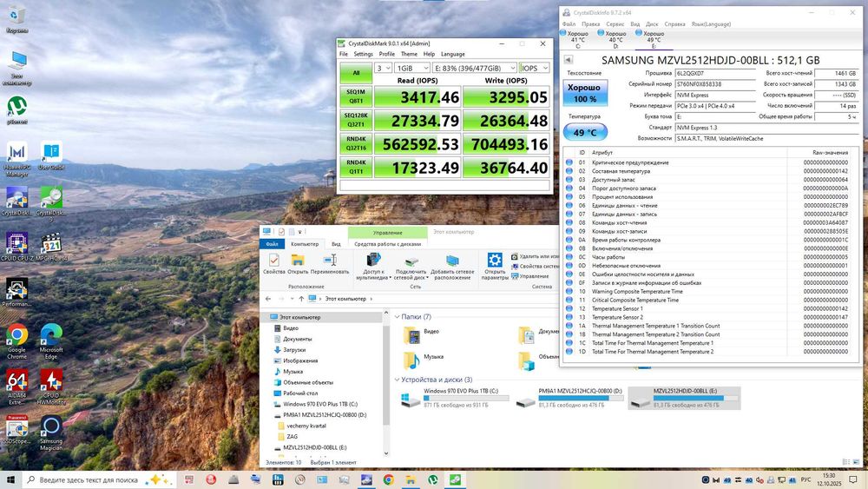Run all benchmarks with the All button
The height and width of the screenshot is (489, 868).
pyautogui.click(x=356, y=73)
